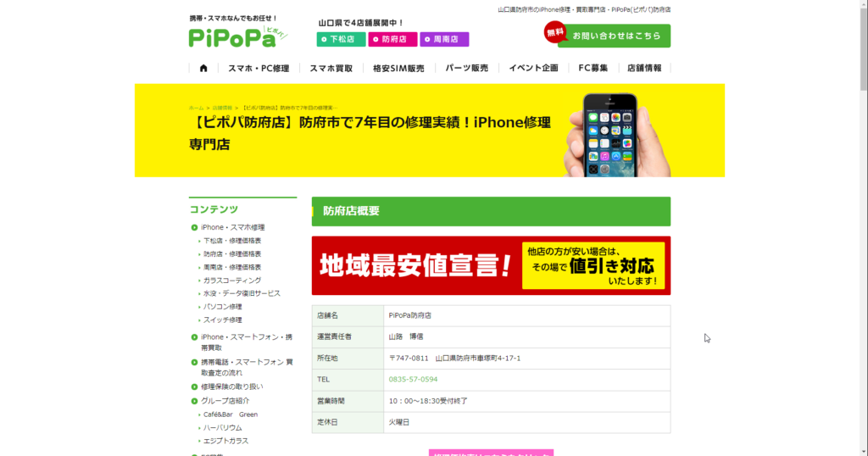Screen dimensions: 868x456
Task: Click circle icon on 周南店 button
Action: (427, 39)
